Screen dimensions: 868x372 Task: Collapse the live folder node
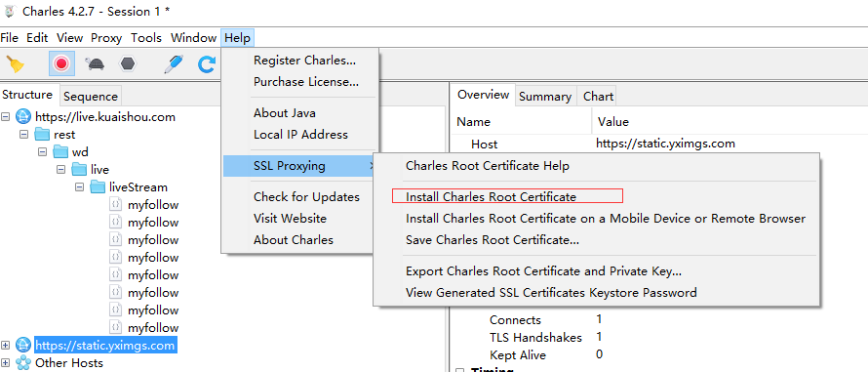(x=60, y=170)
